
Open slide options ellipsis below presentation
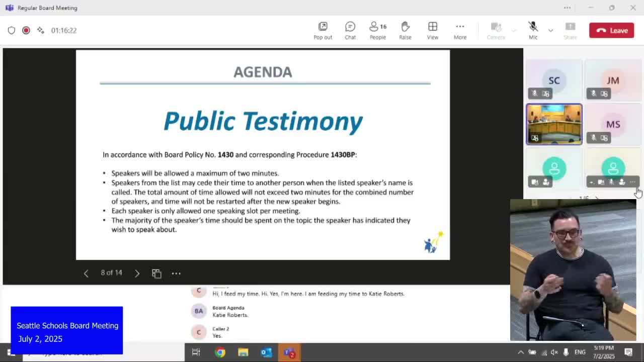(176, 273)
